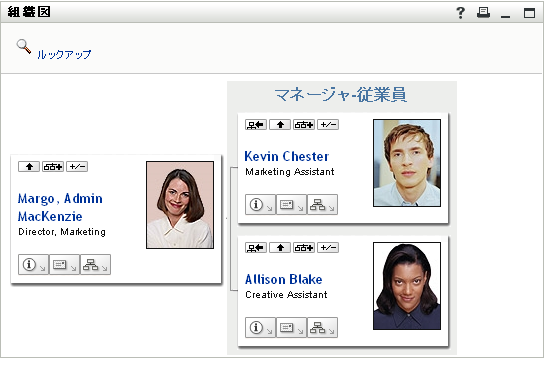546x376 pixels.
Task: Make Allison Blake the new root
Action: tap(256, 248)
